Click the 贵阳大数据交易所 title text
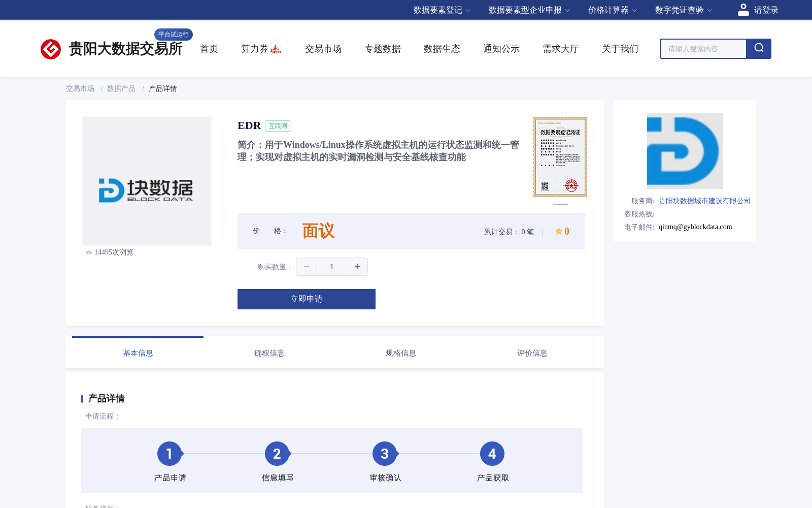Image resolution: width=812 pixels, height=508 pixels. click(x=125, y=49)
